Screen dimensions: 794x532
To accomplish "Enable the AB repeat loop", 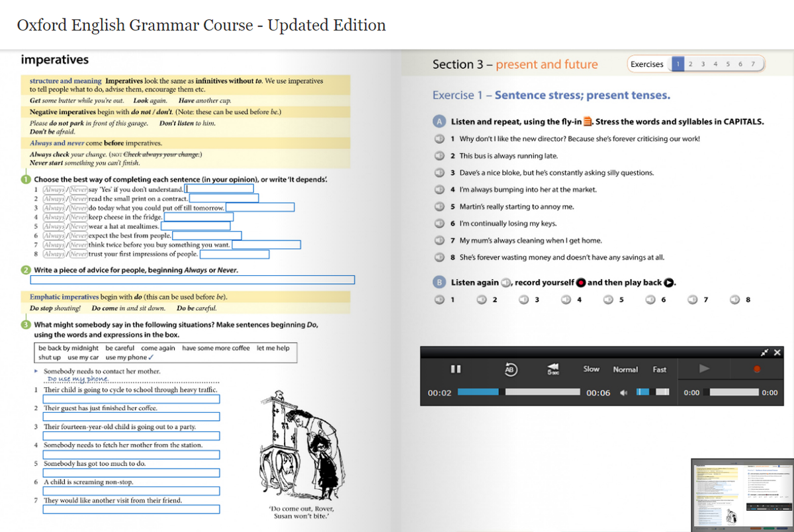I will point(509,369).
